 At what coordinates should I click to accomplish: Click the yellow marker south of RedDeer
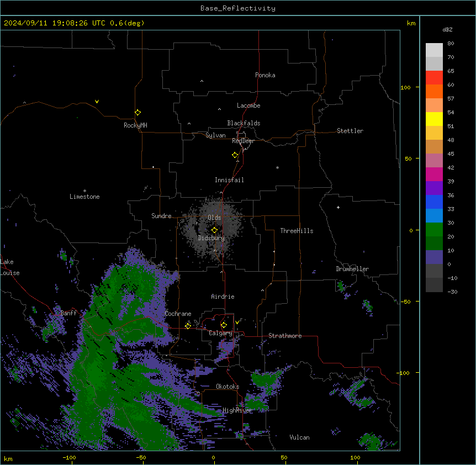click(x=235, y=155)
